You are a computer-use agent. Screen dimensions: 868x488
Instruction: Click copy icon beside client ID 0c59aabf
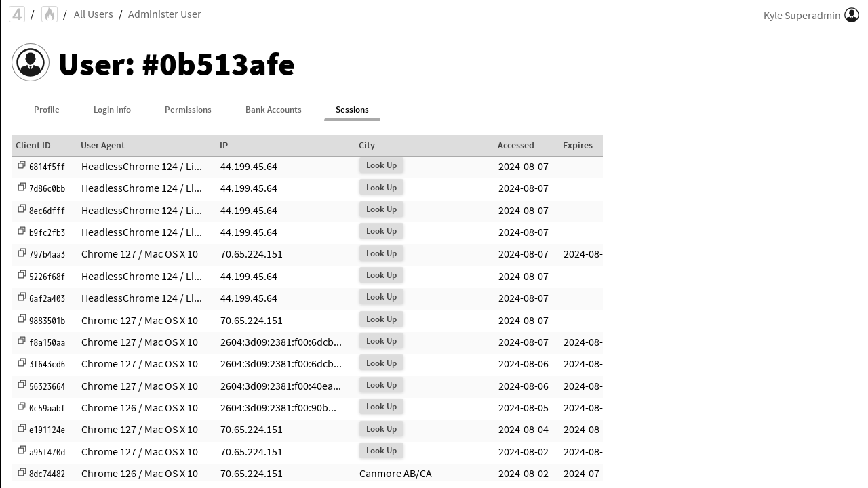[22, 407]
